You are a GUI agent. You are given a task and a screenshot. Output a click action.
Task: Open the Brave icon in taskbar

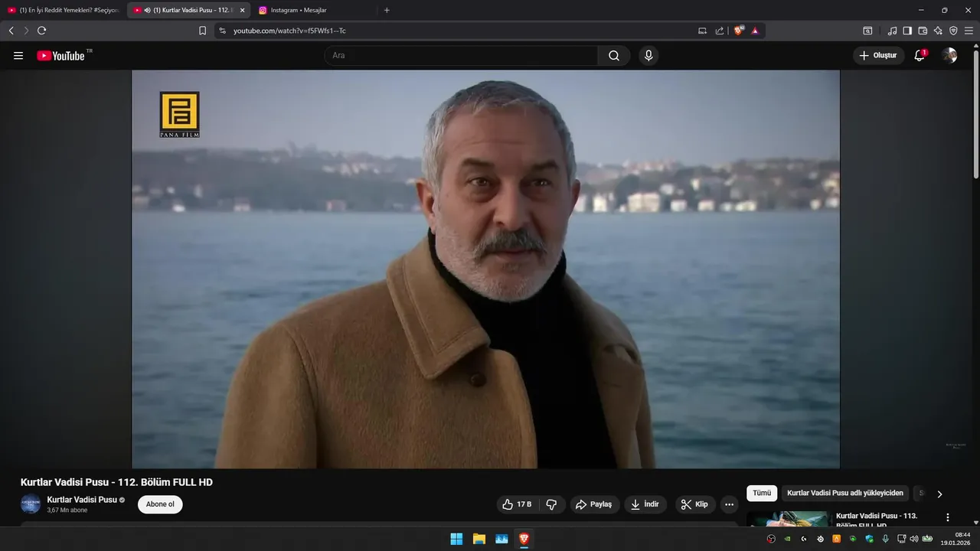[524, 539]
